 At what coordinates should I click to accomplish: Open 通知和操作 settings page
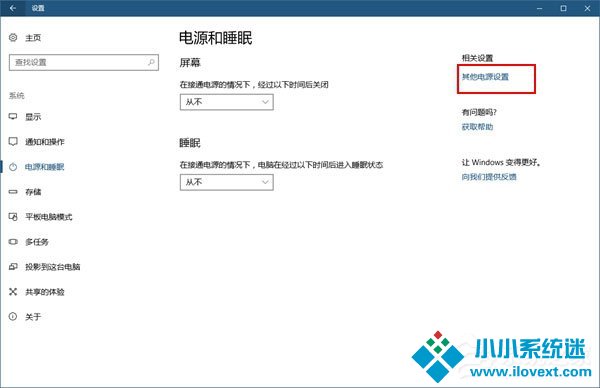45,142
